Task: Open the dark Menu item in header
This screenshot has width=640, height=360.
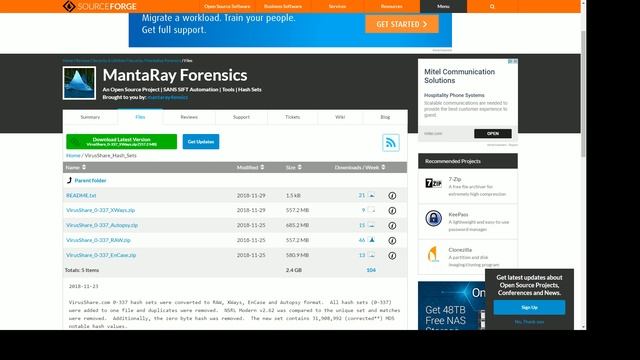Action: click(443, 7)
